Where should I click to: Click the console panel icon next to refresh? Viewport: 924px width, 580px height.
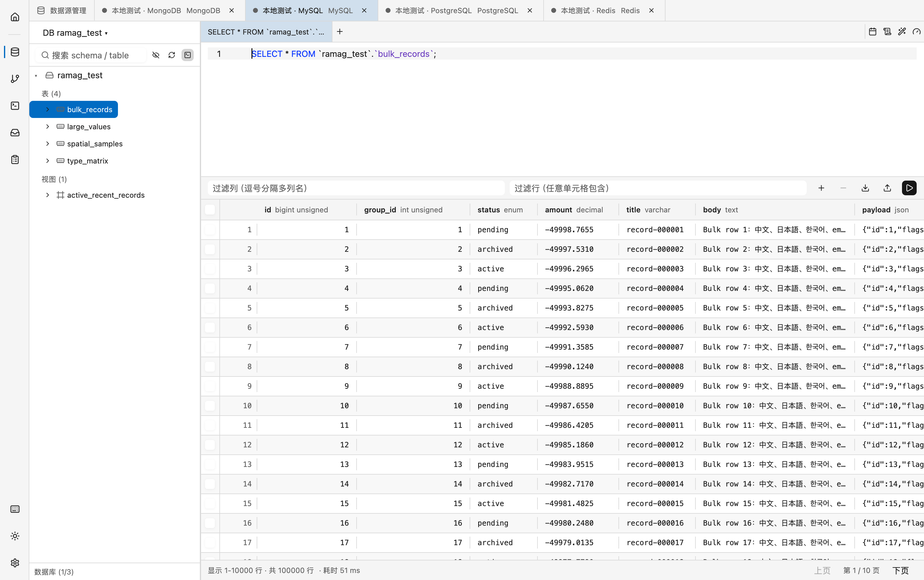[188, 55]
